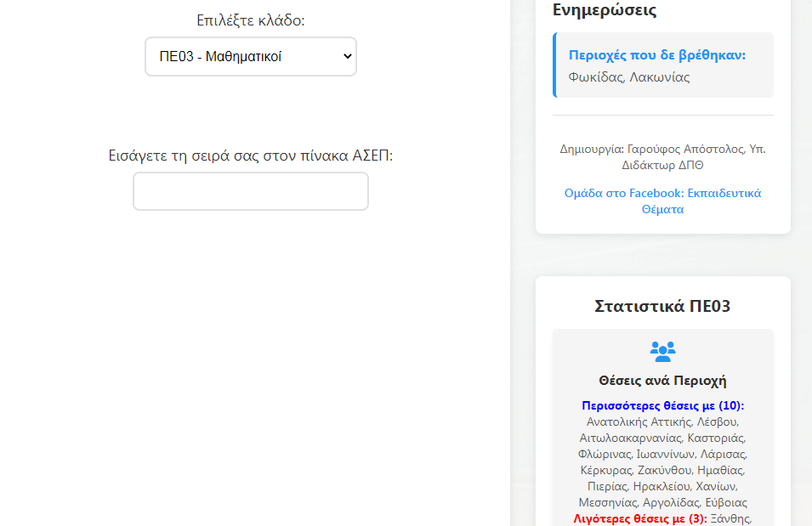Click the Περισσότερες θέσεις με (10) label

click(x=662, y=405)
